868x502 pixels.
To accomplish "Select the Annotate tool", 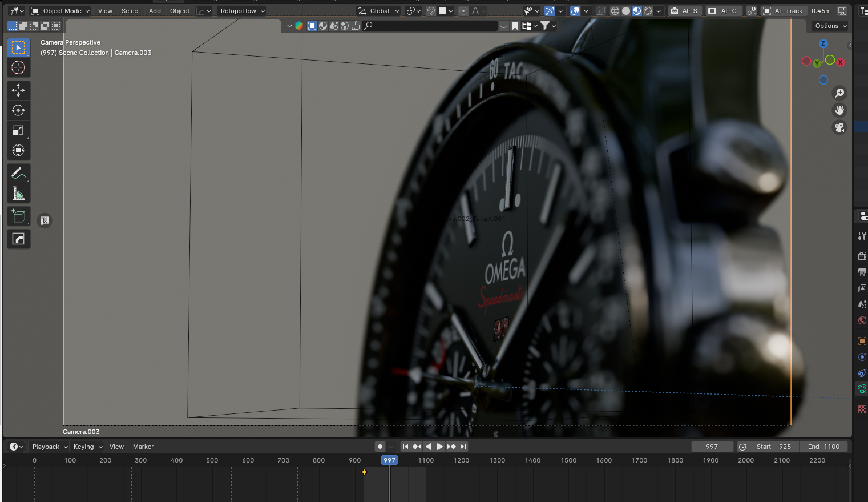I will (x=18, y=173).
